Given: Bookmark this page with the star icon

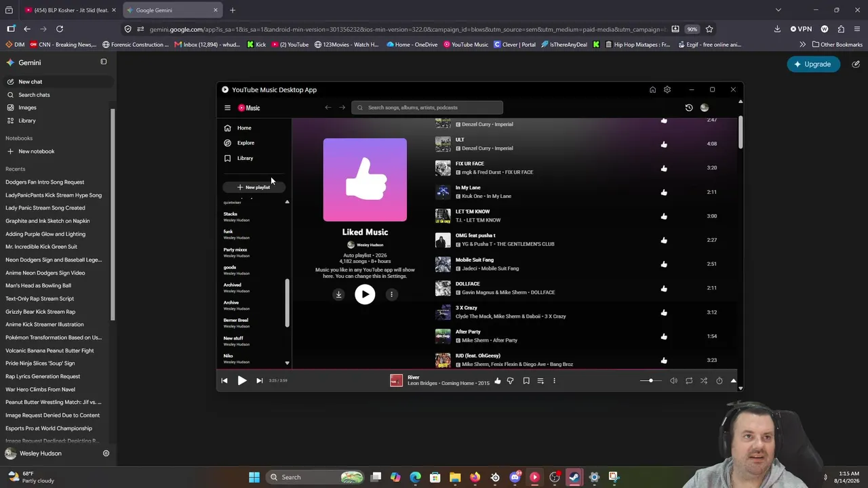Looking at the screenshot, I should tap(709, 29).
